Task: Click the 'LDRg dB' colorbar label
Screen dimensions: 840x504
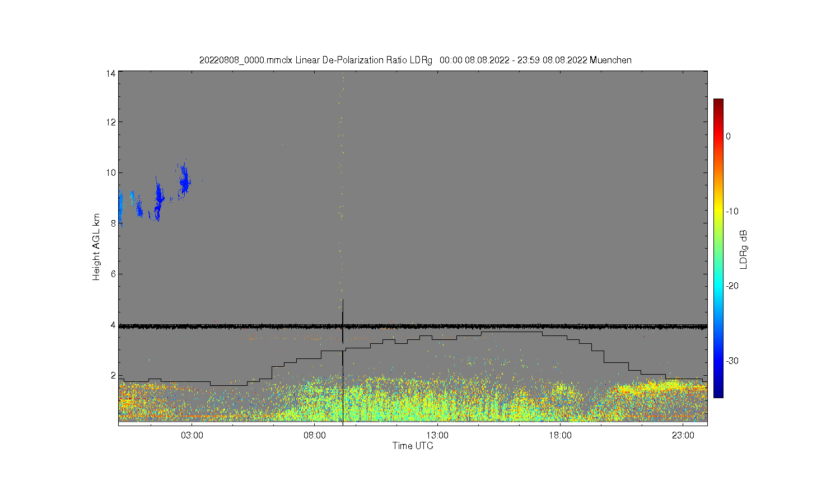Action: pyautogui.click(x=744, y=250)
